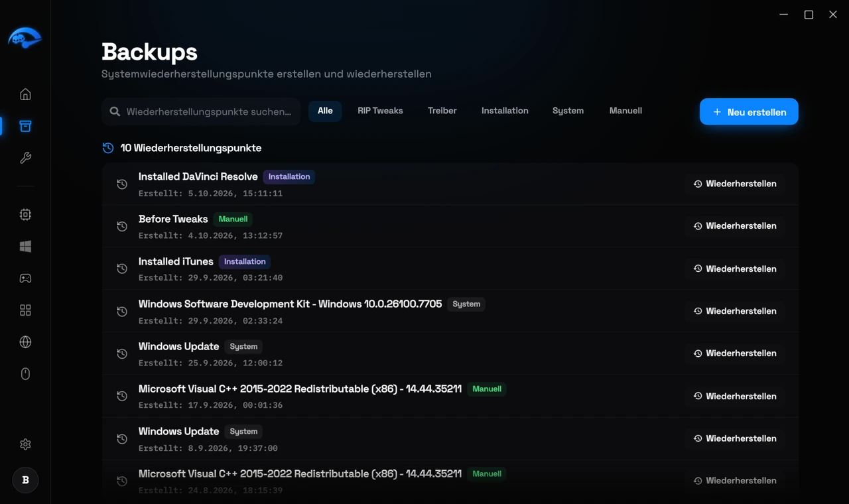Open the Windows logo icon in sidebar
The image size is (849, 504).
(x=25, y=246)
